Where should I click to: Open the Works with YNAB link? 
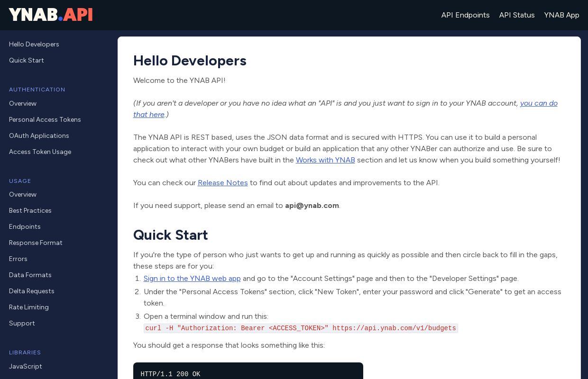coord(325,160)
